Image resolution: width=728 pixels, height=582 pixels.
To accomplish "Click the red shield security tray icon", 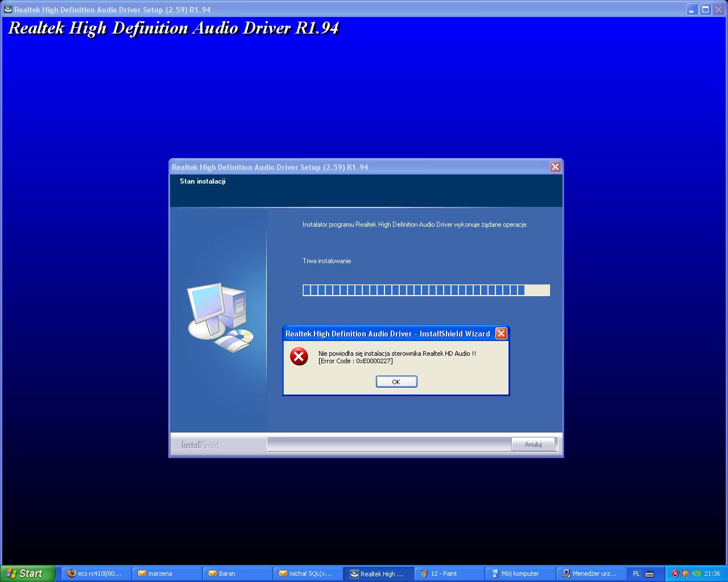I will pyautogui.click(x=675, y=573).
